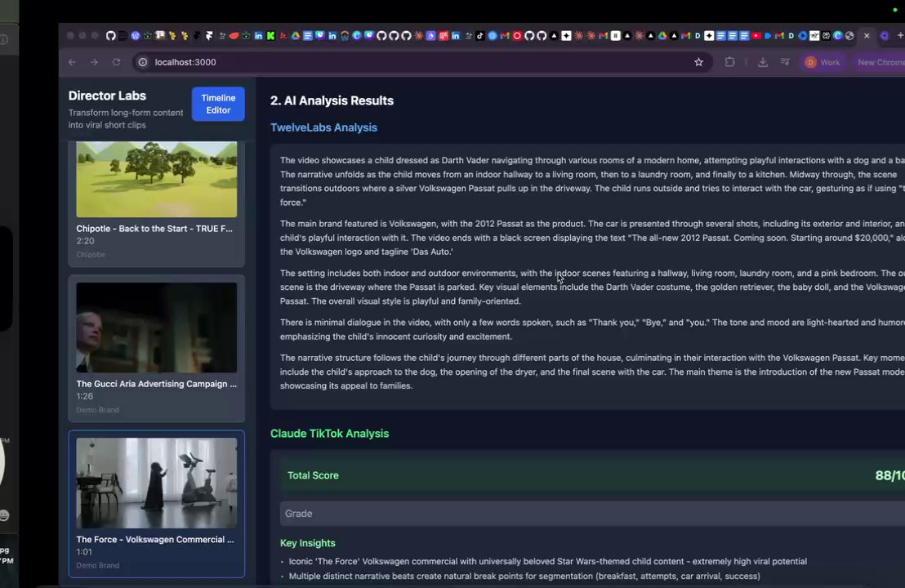Go back to the previous page
The image size is (905, 588).
pyautogui.click(x=72, y=62)
